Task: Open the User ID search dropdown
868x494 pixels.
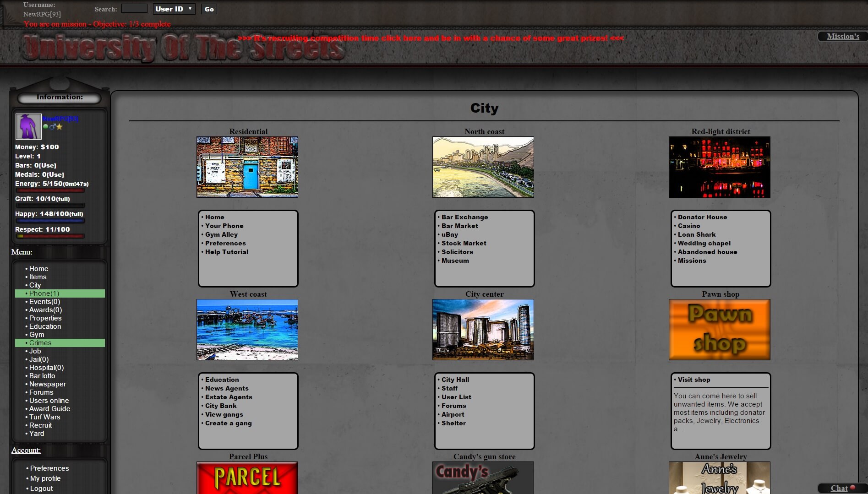Action: click(x=174, y=9)
